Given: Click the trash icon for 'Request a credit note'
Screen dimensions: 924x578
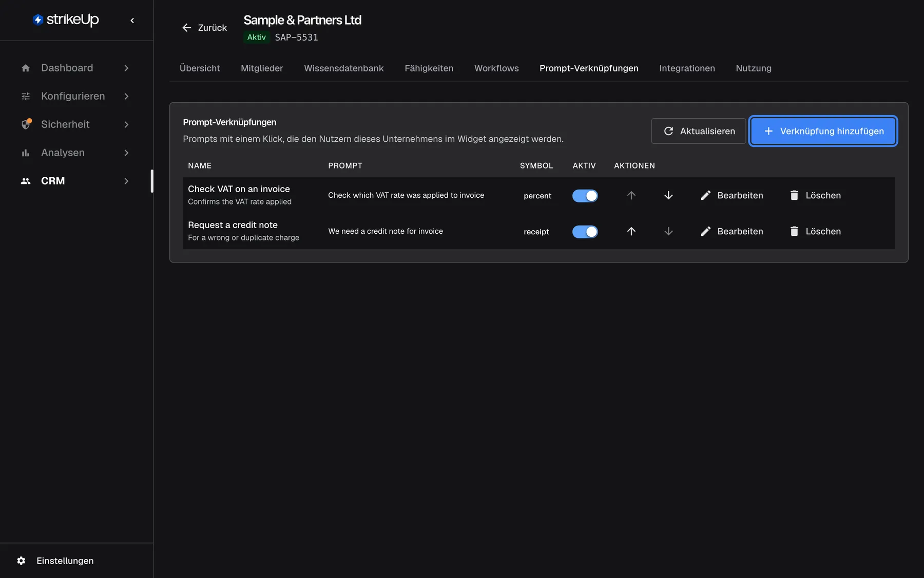Looking at the screenshot, I should (x=794, y=231).
